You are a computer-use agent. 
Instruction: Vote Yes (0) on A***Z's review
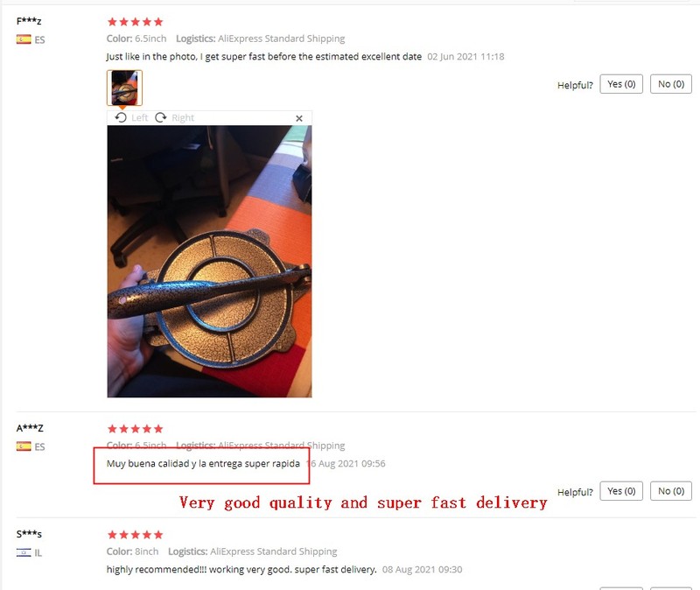(621, 491)
